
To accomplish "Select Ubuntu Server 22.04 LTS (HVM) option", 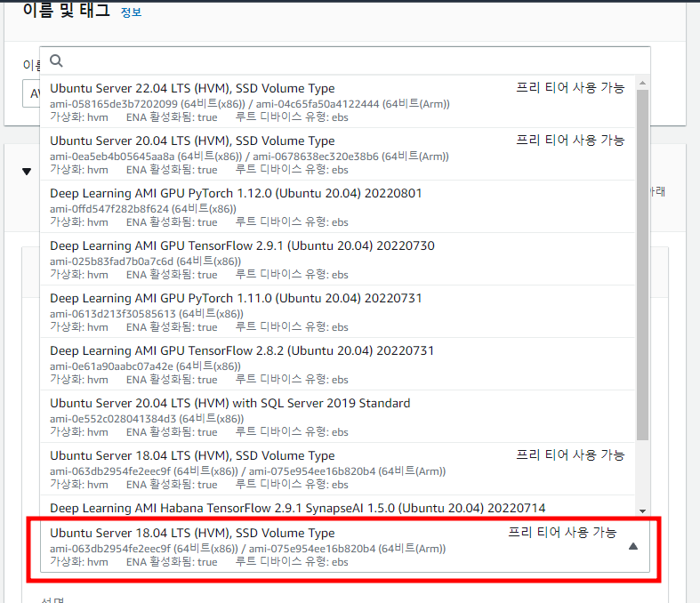I will point(337,101).
